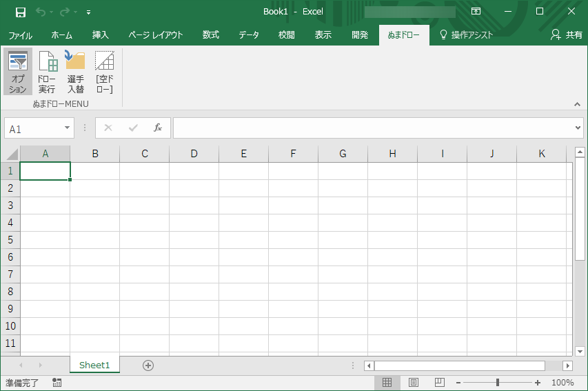Click the Save icon in quick access toolbar
588x391 pixels.
[21, 12]
